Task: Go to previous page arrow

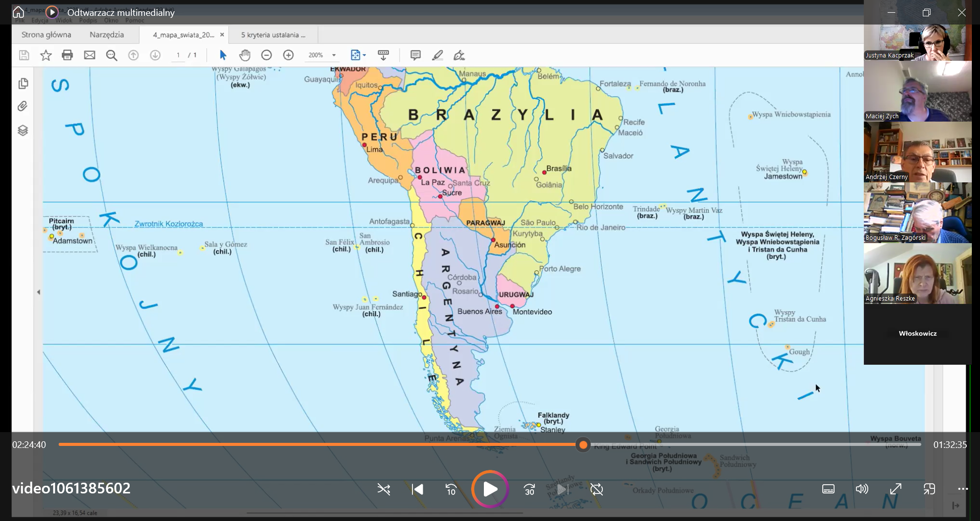Action: [133, 55]
